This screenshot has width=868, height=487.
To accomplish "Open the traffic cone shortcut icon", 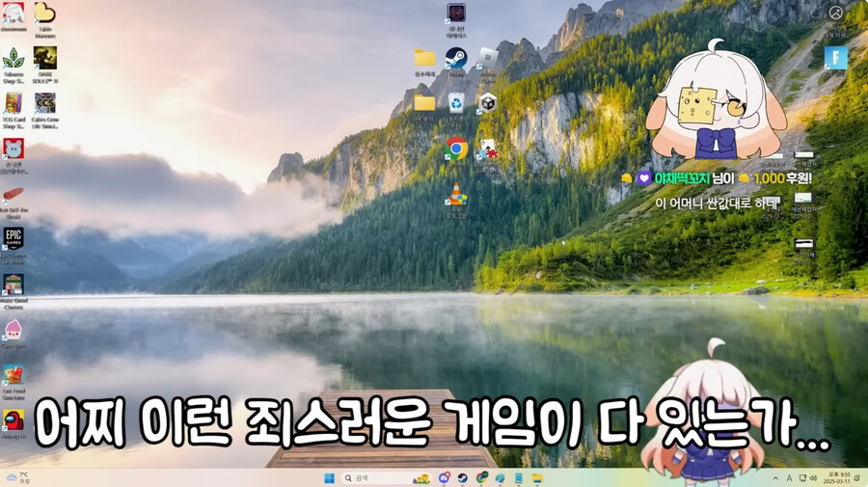I will coord(457,194).
